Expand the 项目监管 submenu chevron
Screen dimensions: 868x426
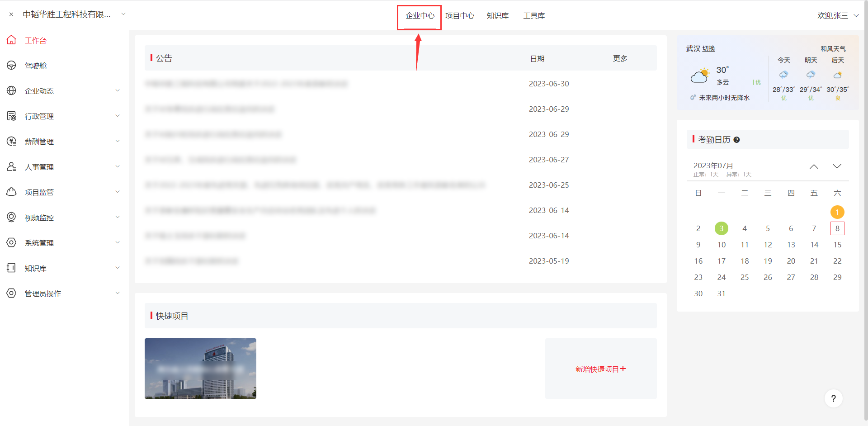(x=118, y=192)
